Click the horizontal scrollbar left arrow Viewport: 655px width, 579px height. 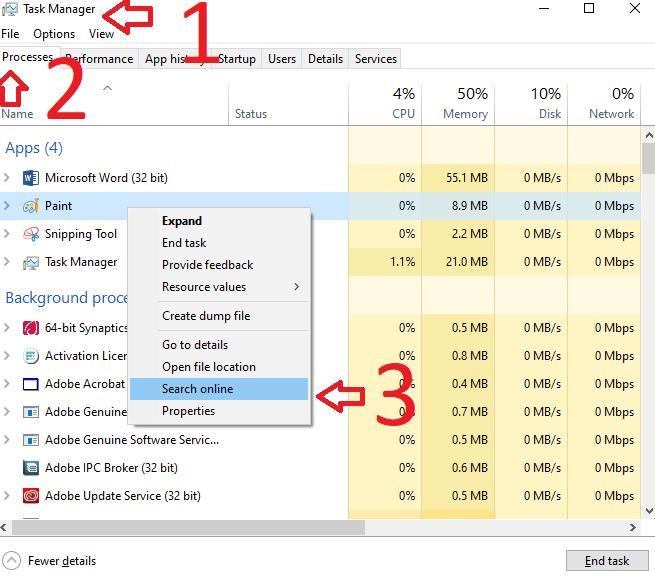(4, 528)
